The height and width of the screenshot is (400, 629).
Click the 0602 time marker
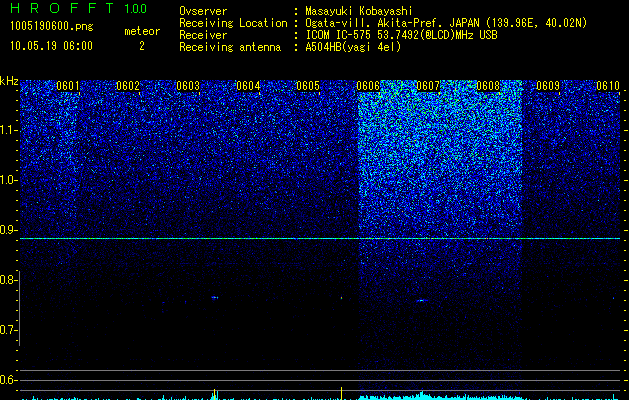click(x=128, y=86)
